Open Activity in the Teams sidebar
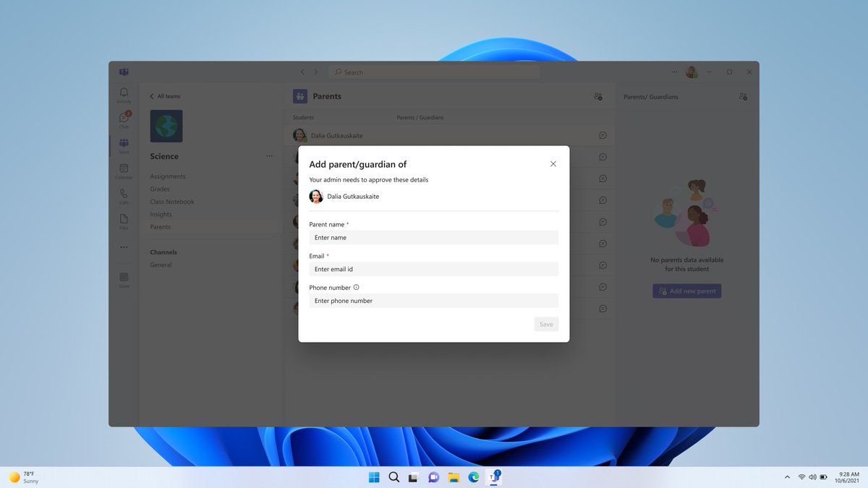The image size is (868, 488). coord(124,95)
